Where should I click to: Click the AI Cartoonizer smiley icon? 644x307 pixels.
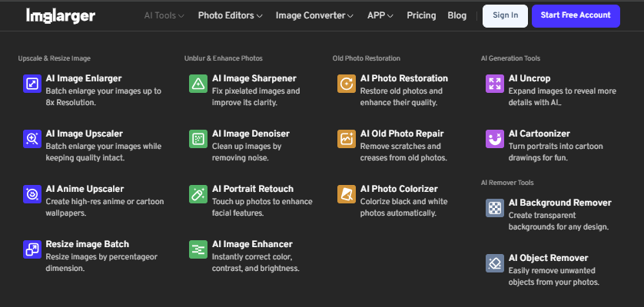495,139
